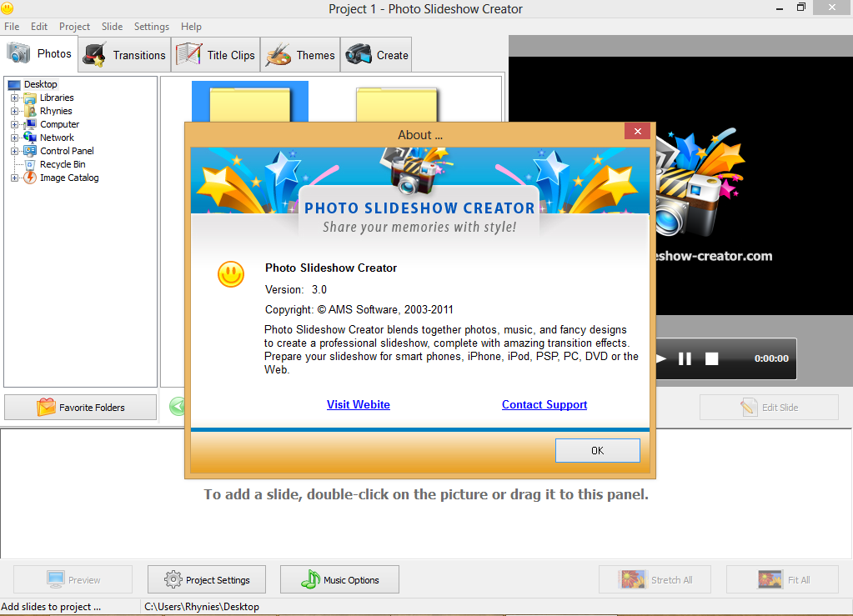Switch to the Transitions tab
Screen dimensions: 853x616
click(124, 55)
